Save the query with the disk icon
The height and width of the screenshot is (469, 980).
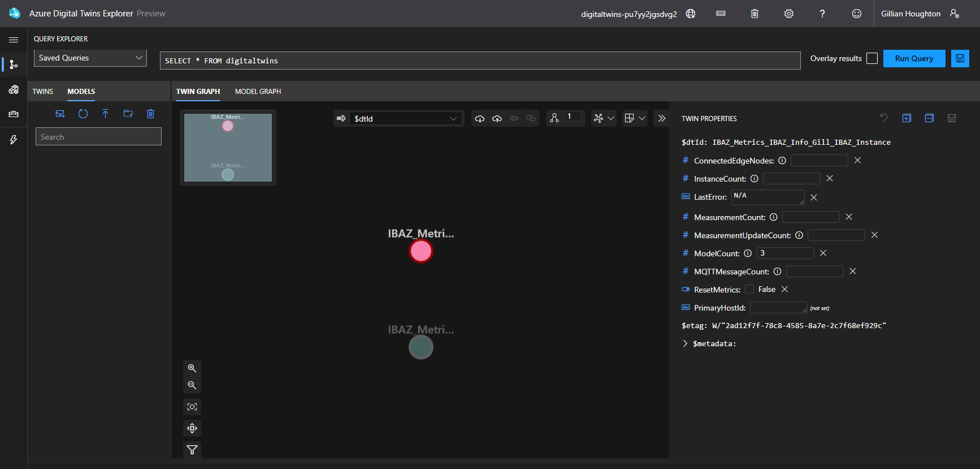pyautogui.click(x=960, y=58)
